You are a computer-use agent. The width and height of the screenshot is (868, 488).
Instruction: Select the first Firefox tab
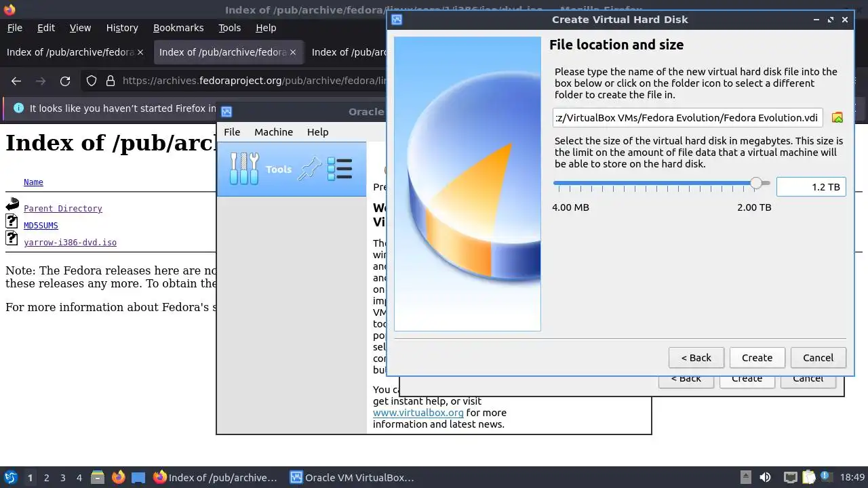(75, 52)
